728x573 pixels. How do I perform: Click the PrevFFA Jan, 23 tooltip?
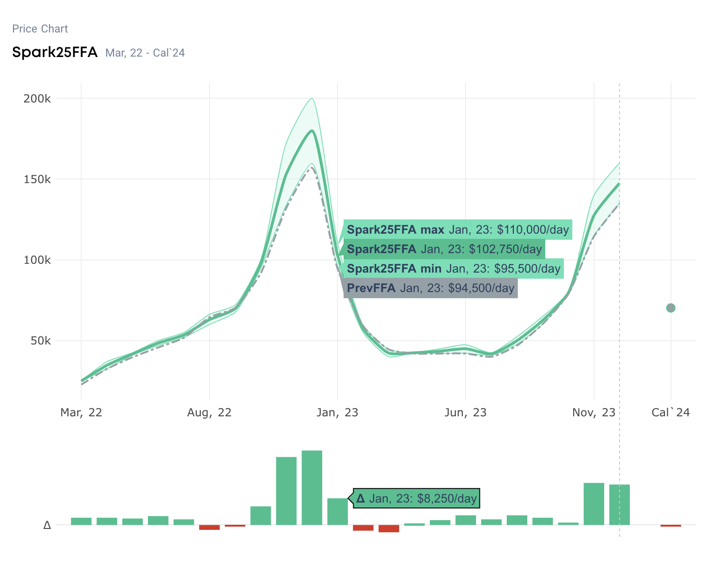(x=430, y=288)
